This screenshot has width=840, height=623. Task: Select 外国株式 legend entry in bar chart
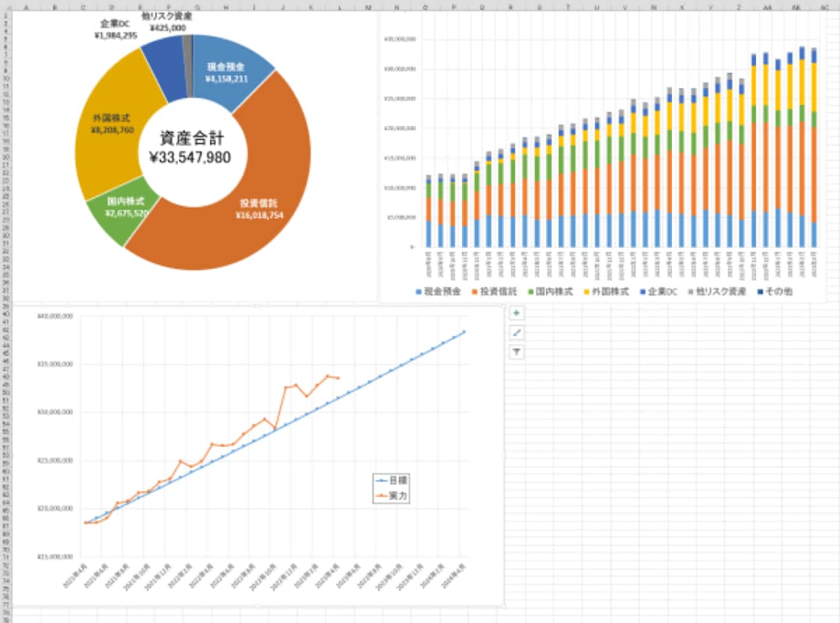tap(607, 292)
